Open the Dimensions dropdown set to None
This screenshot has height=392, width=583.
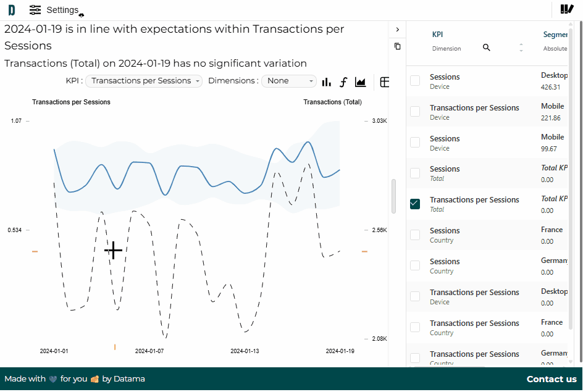click(x=289, y=81)
